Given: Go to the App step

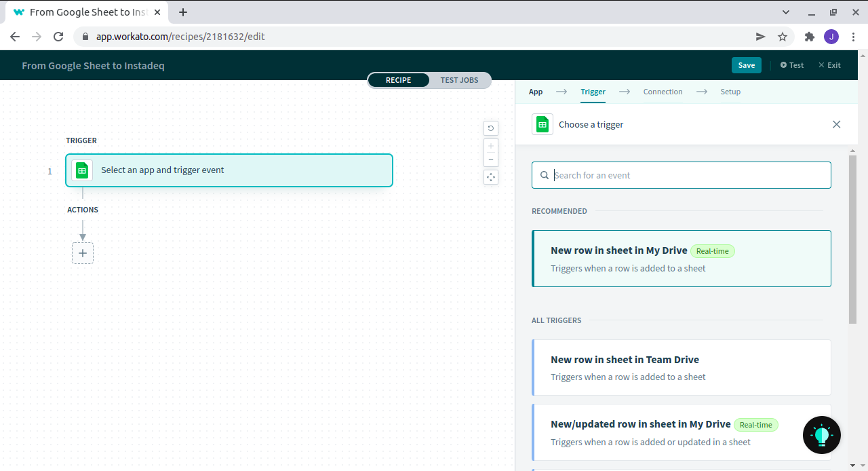Looking at the screenshot, I should 536,92.
